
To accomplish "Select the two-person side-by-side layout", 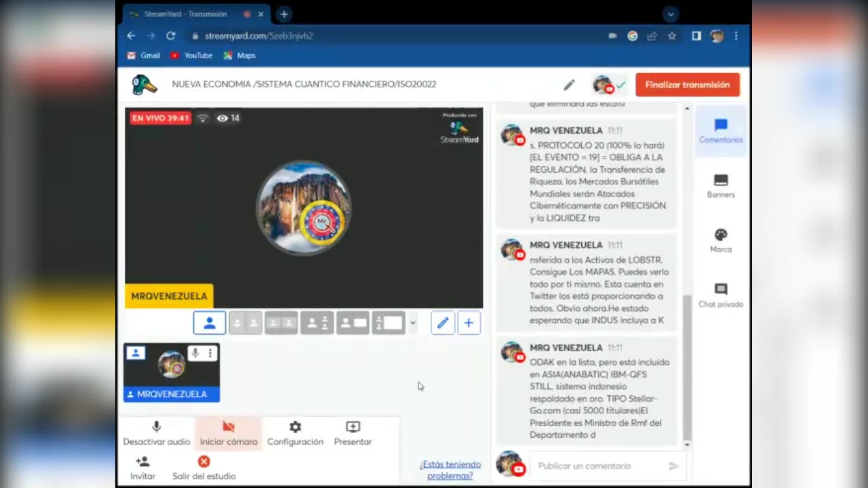I will tap(245, 323).
